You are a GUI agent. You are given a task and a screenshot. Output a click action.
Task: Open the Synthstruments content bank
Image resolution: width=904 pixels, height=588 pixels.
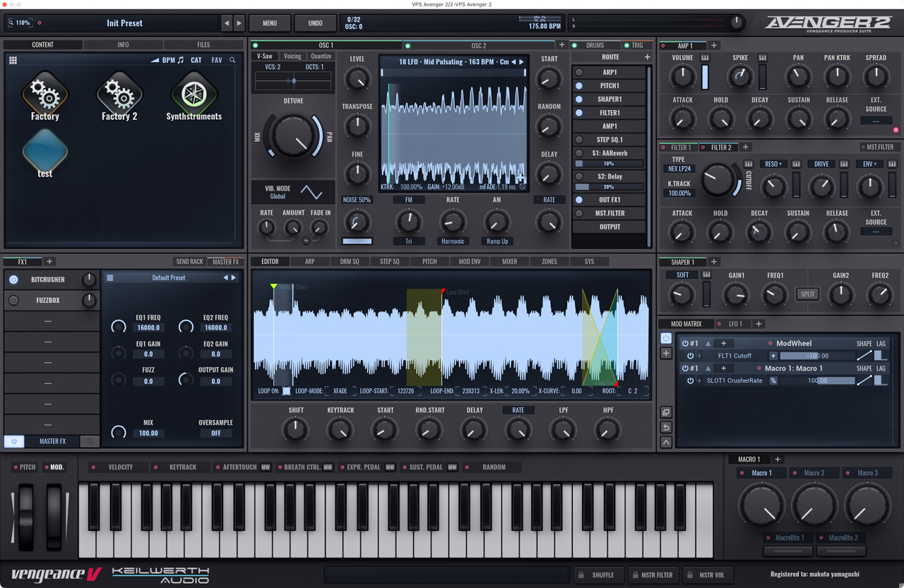(x=194, y=95)
